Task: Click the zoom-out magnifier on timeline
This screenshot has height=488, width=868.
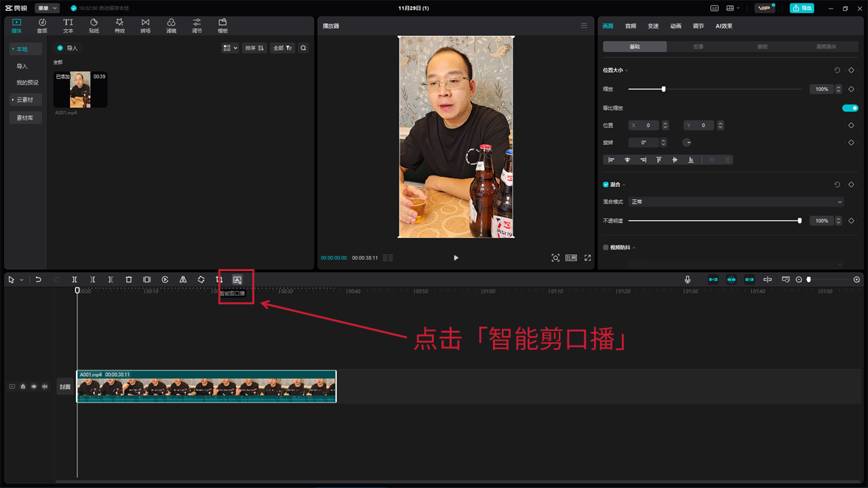Action: (799, 279)
